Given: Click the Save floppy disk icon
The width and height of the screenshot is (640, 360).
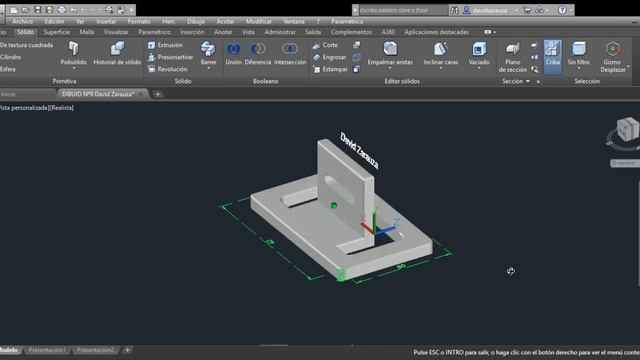Looking at the screenshot, I should point(38,10).
